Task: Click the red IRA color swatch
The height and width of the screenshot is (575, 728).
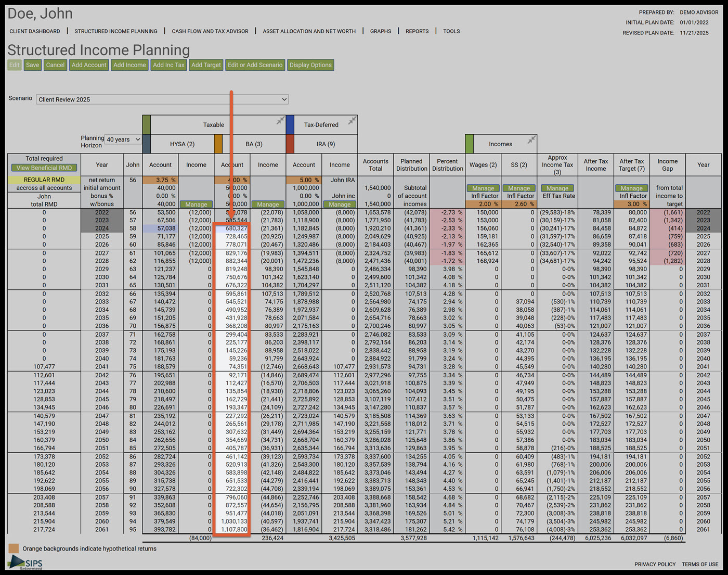Action: [290, 144]
